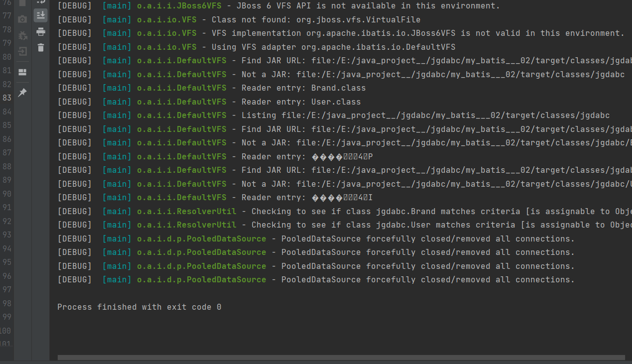Click the 'o.a.i.i.JBoss6VFS' logger name
The height and width of the screenshot is (364, 632).
(179, 6)
